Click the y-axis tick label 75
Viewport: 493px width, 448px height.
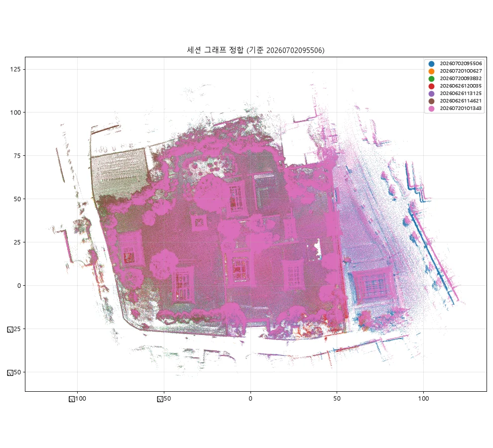coord(17,156)
